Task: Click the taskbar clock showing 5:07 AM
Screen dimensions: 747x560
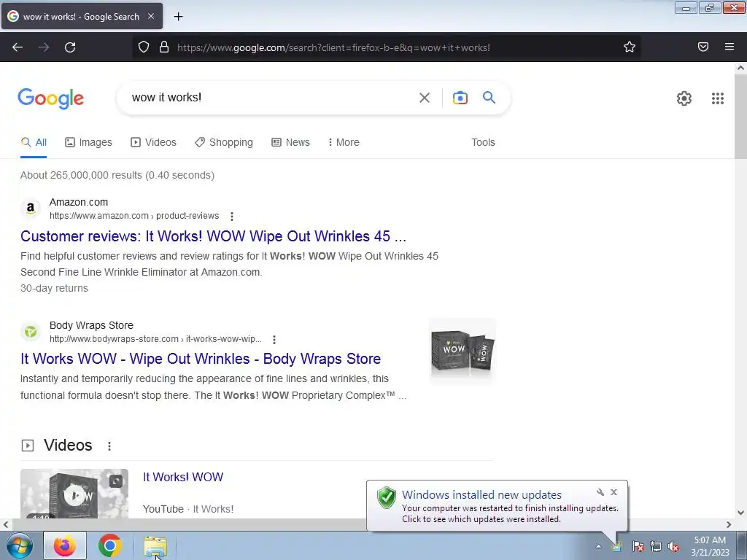Action: click(710, 546)
